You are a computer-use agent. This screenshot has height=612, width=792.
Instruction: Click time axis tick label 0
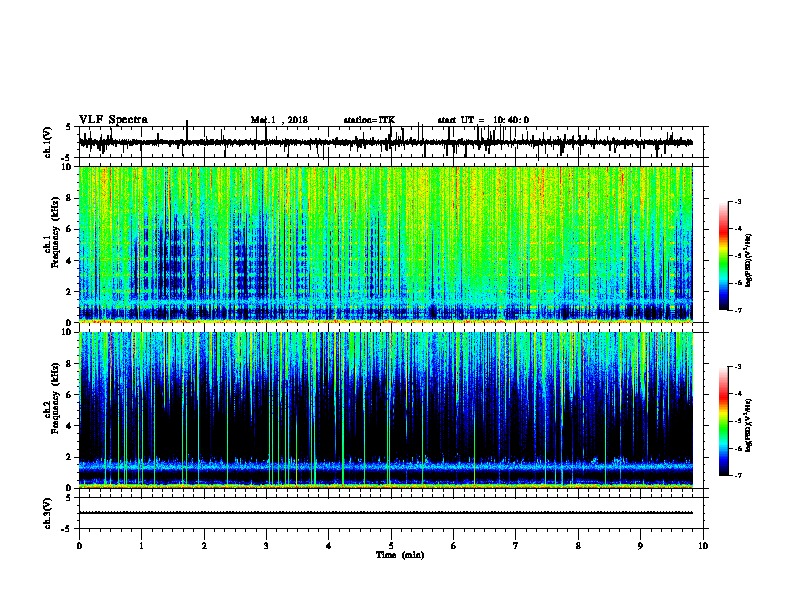tap(79, 546)
